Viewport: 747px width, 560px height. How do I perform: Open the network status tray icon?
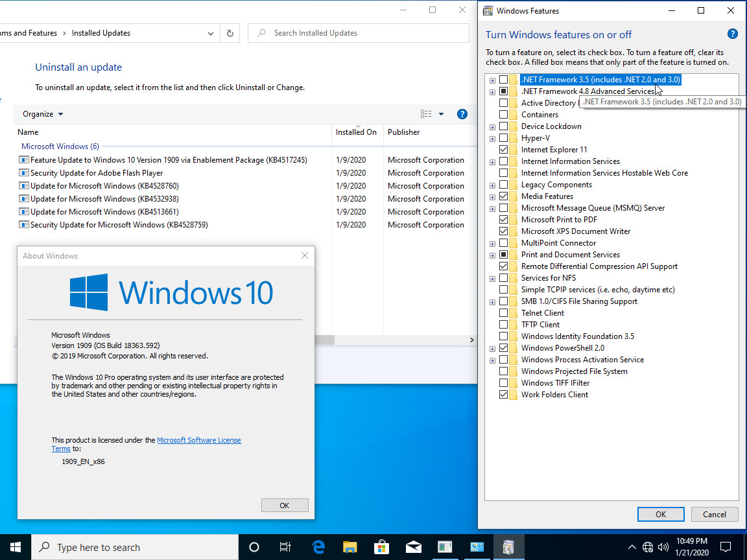[x=647, y=547]
